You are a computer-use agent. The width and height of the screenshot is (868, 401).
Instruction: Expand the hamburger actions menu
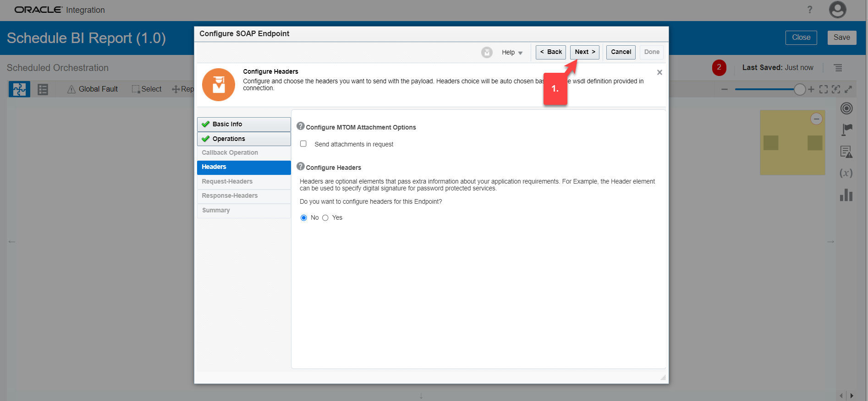(838, 68)
